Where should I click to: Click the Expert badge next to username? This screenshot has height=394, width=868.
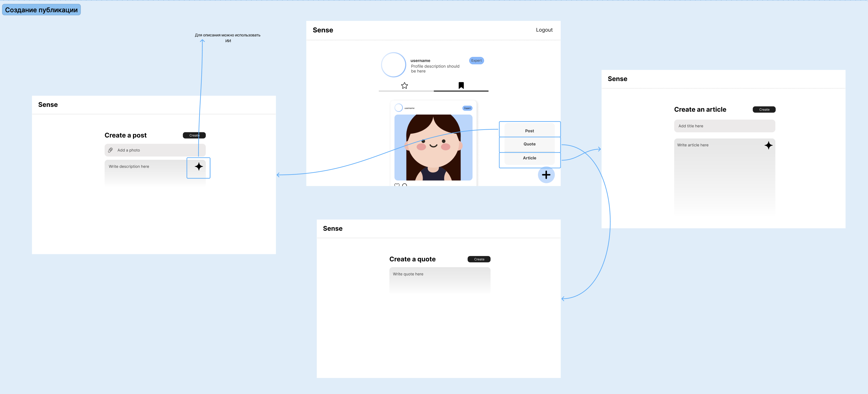coord(476,60)
